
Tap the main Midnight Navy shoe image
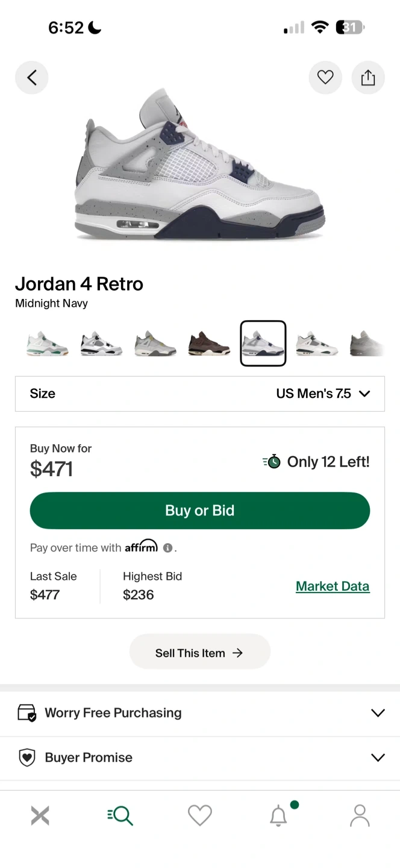(x=200, y=166)
